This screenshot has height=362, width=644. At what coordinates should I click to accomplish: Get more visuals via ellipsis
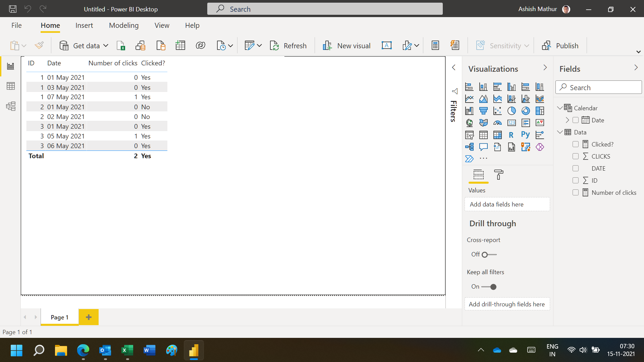click(x=483, y=158)
